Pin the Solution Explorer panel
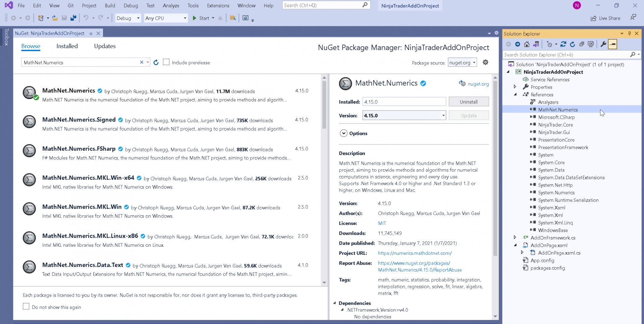The image size is (644, 324). (x=629, y=34)
